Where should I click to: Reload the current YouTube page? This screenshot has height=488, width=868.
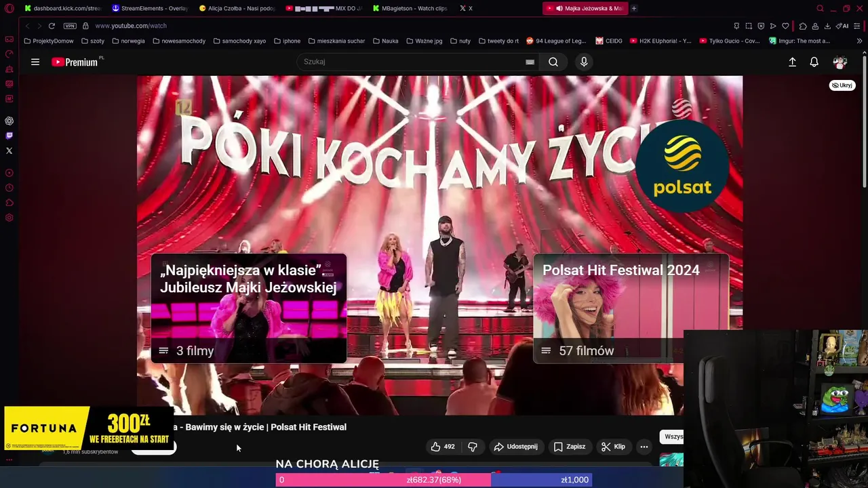(x=52, y=26)
